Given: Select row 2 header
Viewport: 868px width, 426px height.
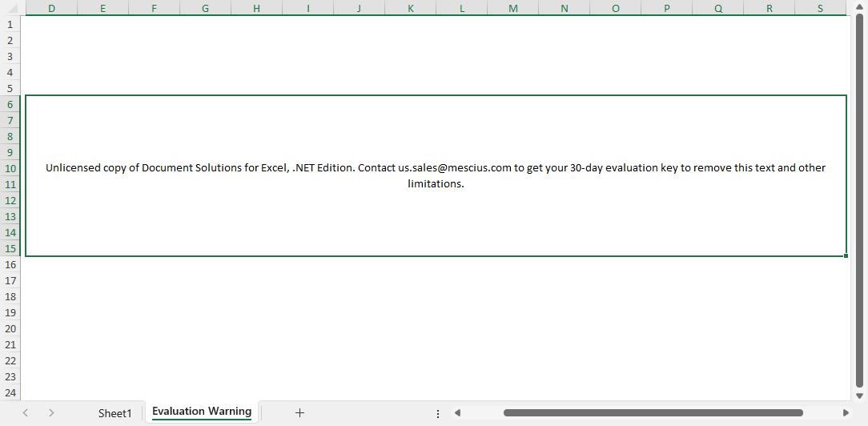Looking at the screenshot, I should 10,40.
